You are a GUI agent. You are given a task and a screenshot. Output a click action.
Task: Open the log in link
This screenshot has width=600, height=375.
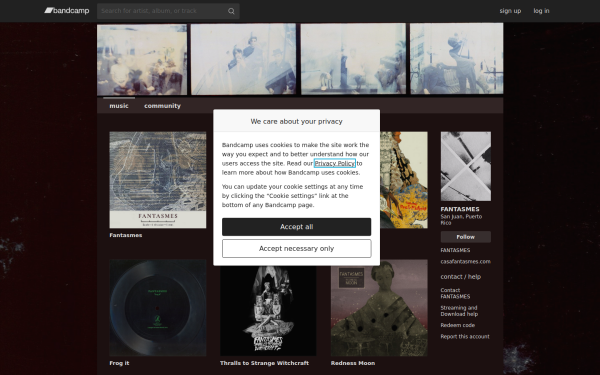(x=541, y=11)
